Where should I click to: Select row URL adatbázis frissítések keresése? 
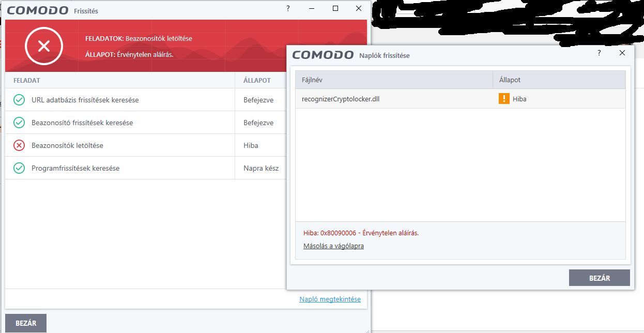tap(146, 100)
